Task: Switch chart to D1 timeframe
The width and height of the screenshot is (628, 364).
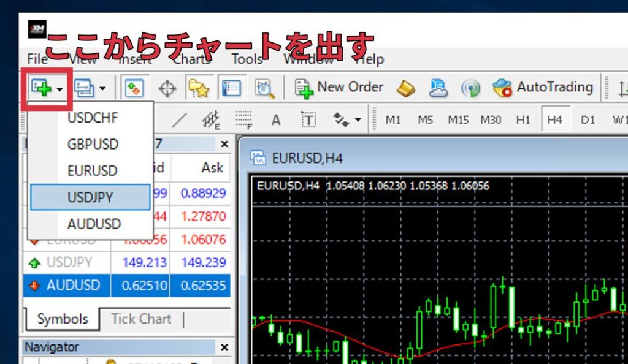Action: tap(588, 120)
